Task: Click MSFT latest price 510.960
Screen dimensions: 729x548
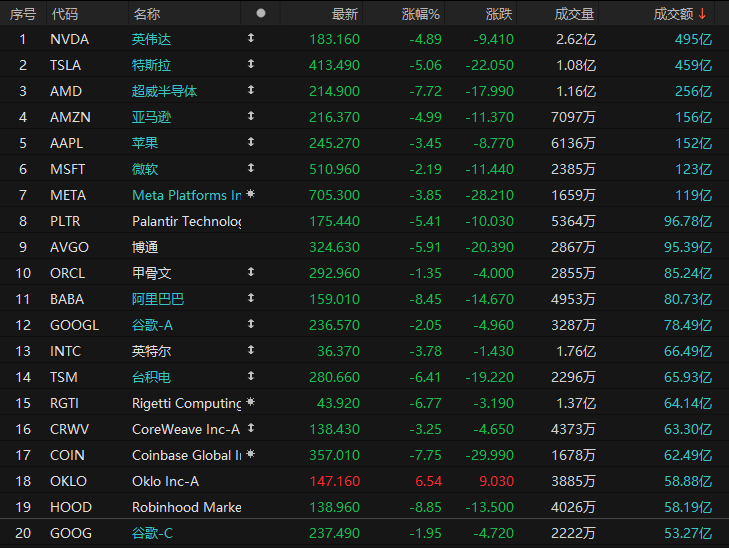Action: tap(335, 169)
